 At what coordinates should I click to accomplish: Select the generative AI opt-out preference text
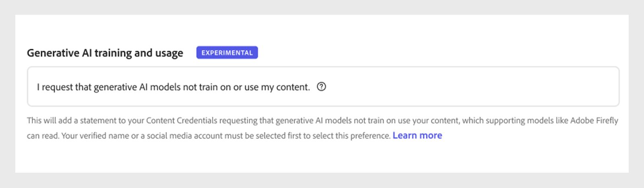pos(173,87)
